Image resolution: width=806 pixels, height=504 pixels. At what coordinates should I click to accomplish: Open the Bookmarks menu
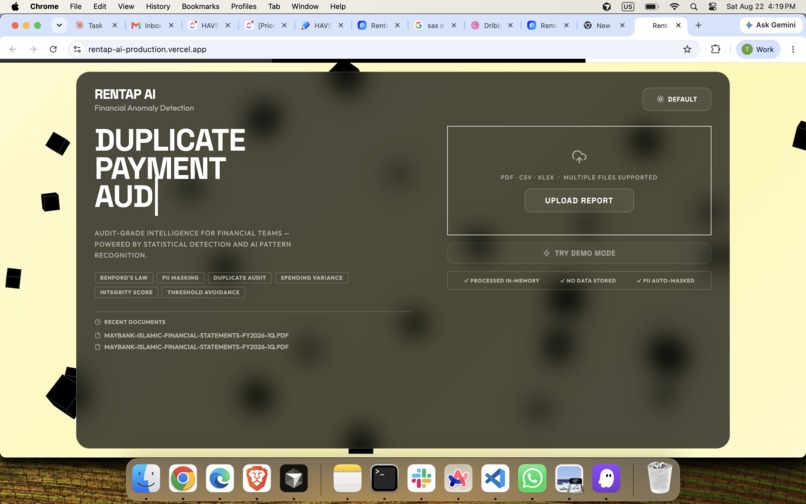(x=200, y=7)
